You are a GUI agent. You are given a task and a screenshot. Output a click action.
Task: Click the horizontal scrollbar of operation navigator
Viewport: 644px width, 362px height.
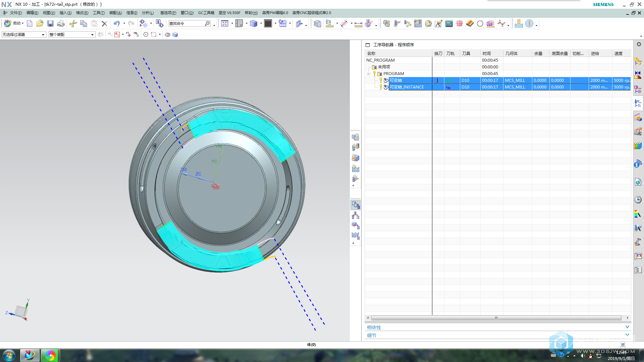point(496,318)
